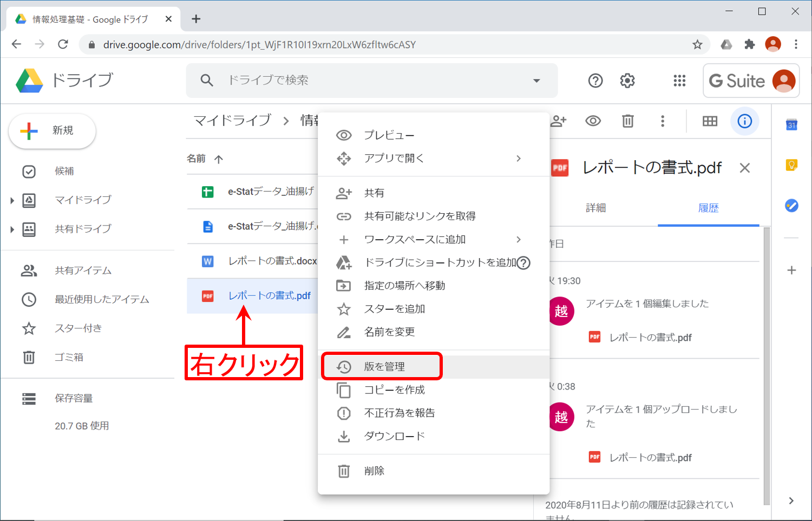This screenshot has width=812, height=521.
Task: Expand 共有ドライブ tree arrow
Action: point(12,229)
